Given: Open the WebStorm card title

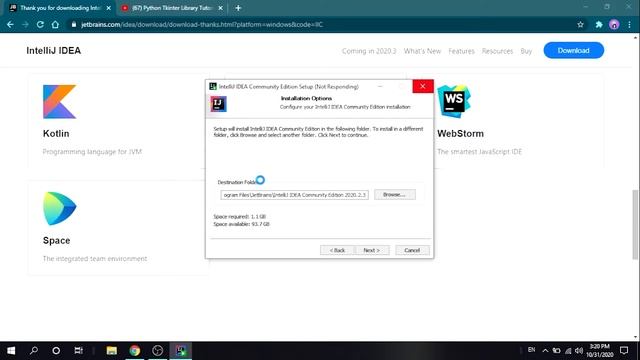Looking at the screenshot, I should (x=460, y=133).
